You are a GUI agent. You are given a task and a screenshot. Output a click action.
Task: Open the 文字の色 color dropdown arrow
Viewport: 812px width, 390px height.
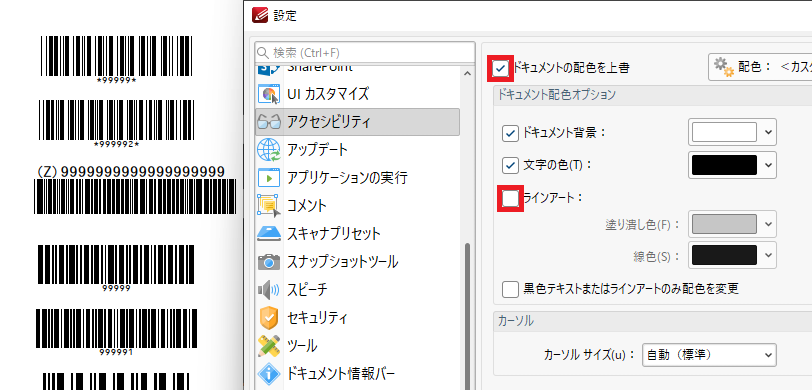(x=768, y=165)
